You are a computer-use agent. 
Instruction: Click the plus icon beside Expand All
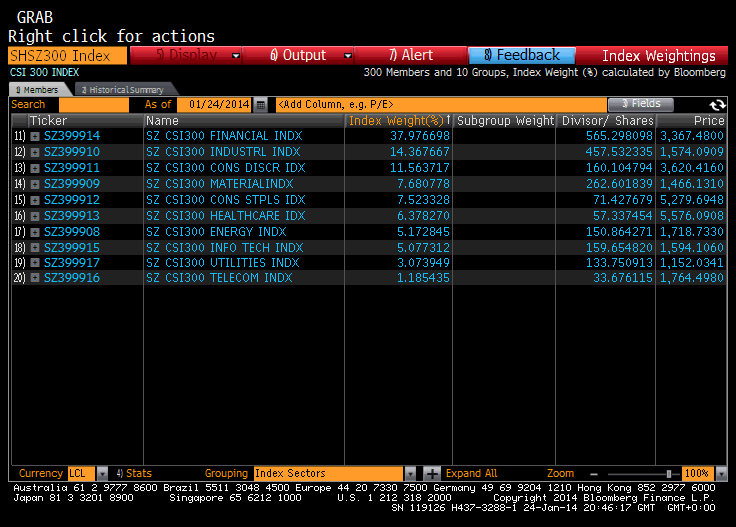431,473
